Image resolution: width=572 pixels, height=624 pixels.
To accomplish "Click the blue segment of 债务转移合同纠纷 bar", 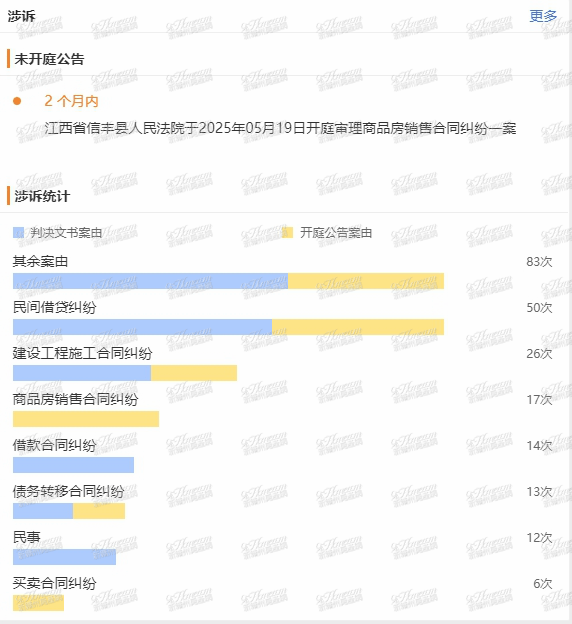I will [43, 511].
